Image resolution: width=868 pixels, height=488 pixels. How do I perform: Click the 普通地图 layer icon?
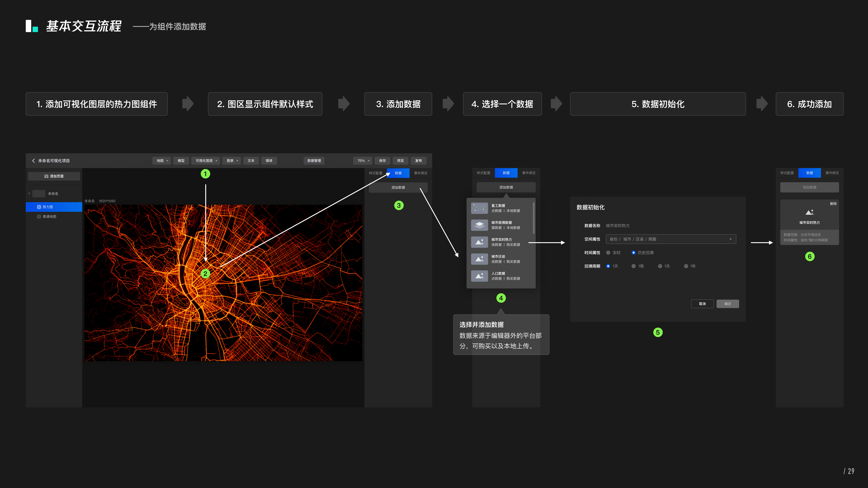(39, 217)
